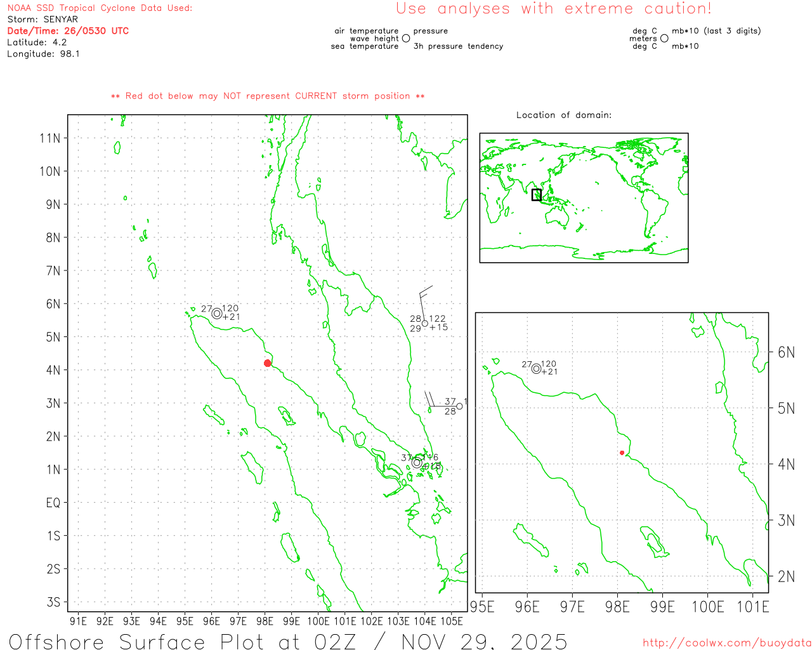Select the double-circle station marker near 1N 104E

[x=417, y=463]
